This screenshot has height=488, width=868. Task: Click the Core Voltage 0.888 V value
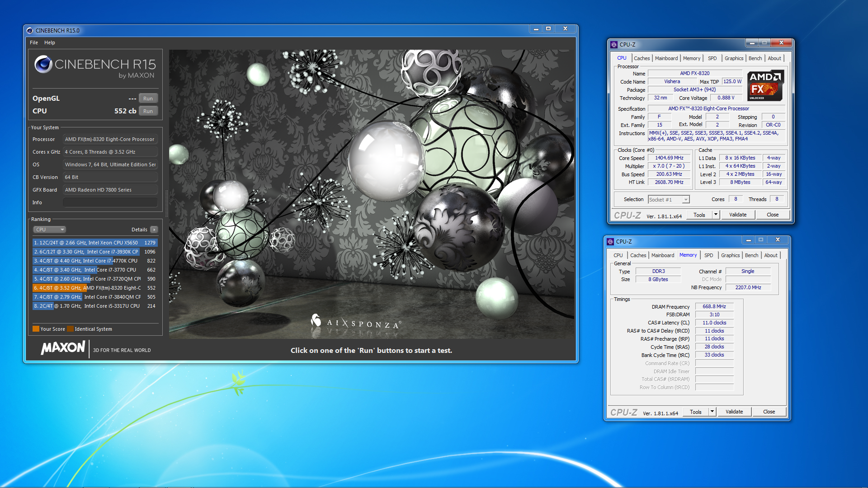726,98
